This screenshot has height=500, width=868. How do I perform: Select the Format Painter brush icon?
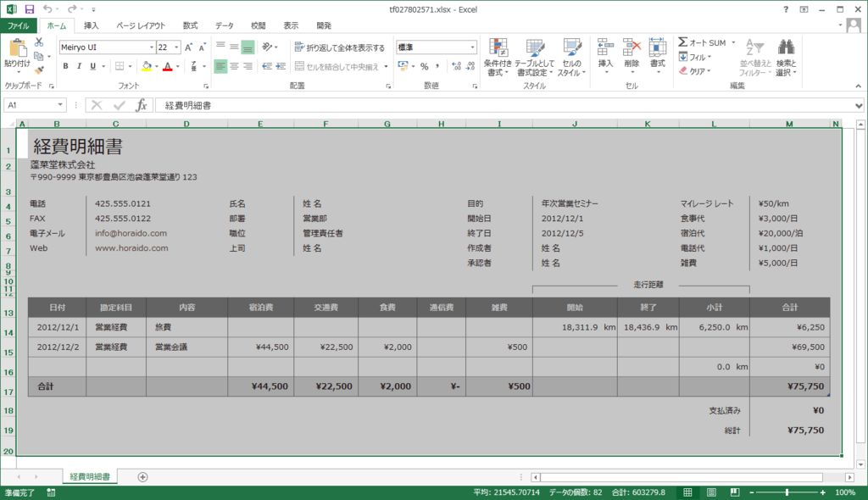click(x=39, y=69)
